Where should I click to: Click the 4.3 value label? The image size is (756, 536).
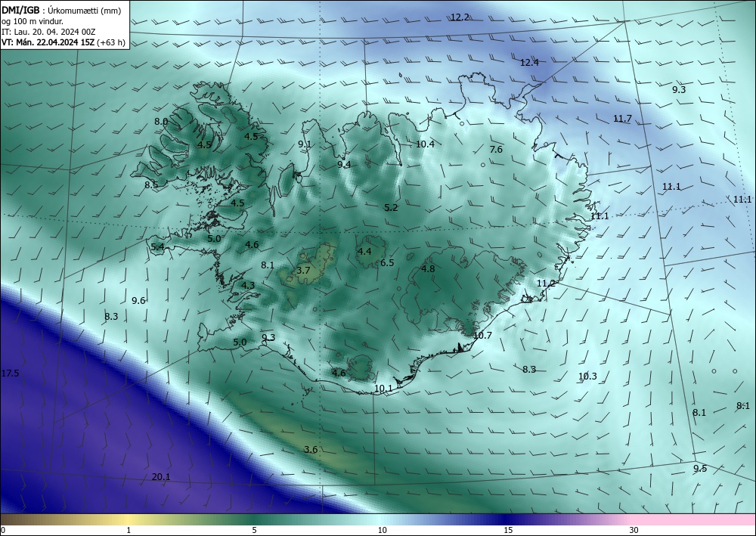tap(248, 285)
